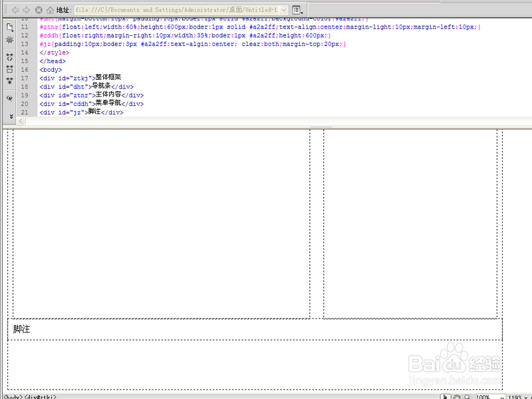Choose the Select tool in status bar
532x399 pixels.
[446, 396]
